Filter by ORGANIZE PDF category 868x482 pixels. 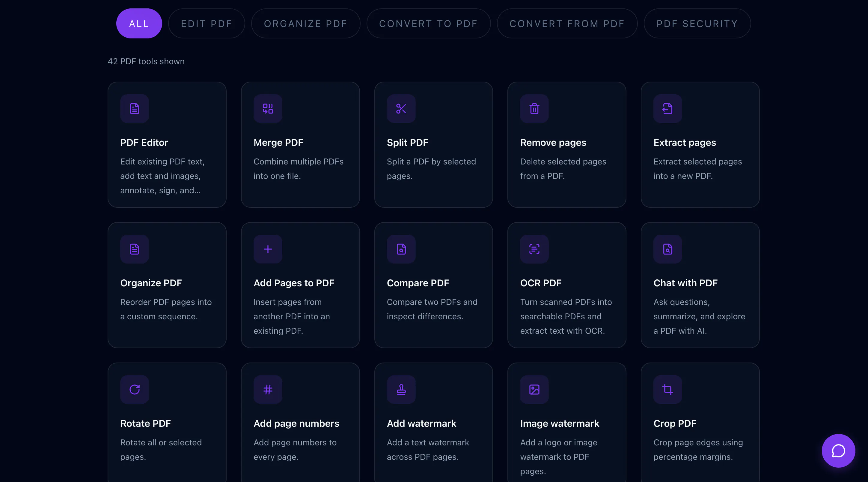pyautogui.click(x=306, y=24)
